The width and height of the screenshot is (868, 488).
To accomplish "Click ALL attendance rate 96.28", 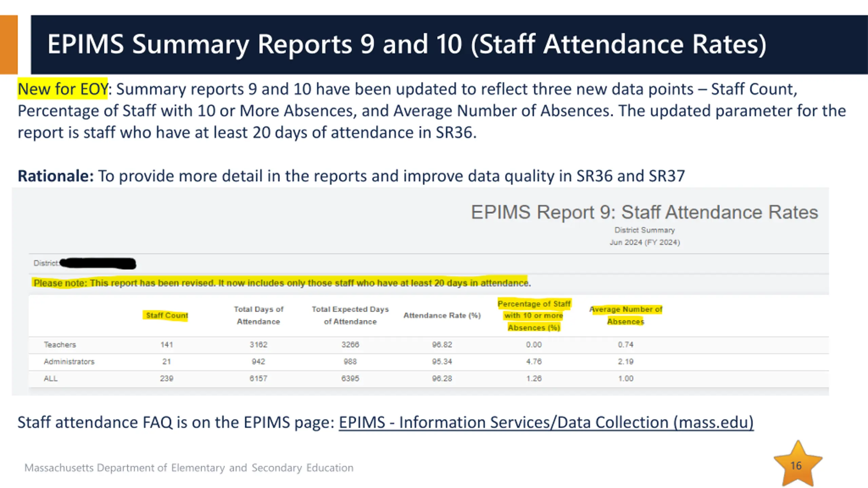I will click(442, 379).
